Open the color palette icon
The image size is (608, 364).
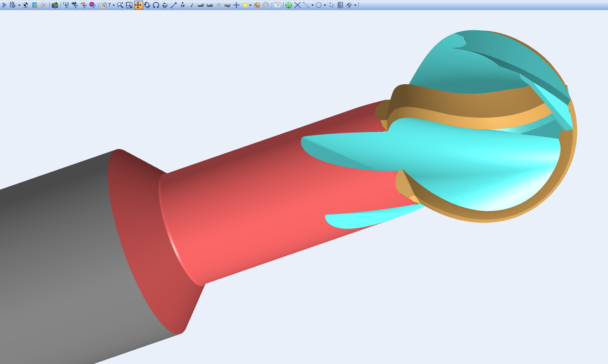pos(257,5)
